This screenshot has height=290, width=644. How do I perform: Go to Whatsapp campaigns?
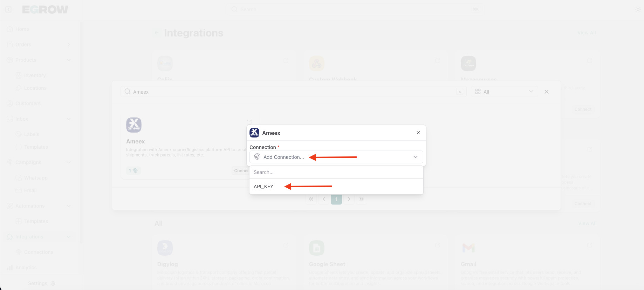[36, 178]
